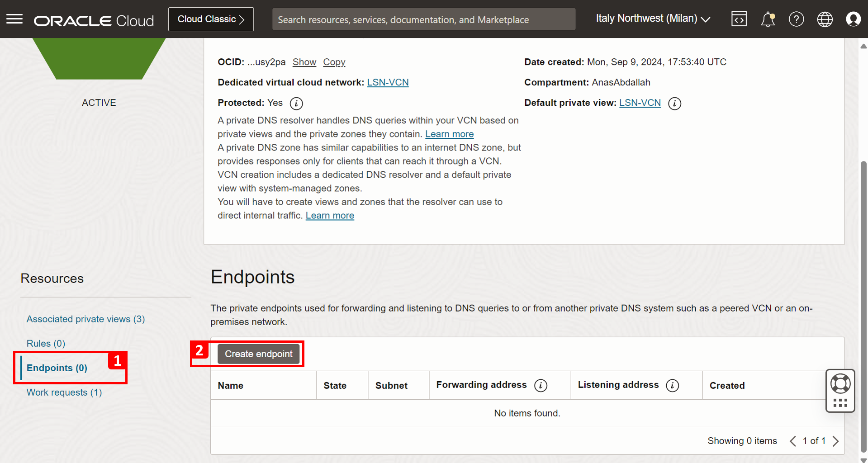
Task: Open the user profile avatar menu
Action: coord(853,19)
